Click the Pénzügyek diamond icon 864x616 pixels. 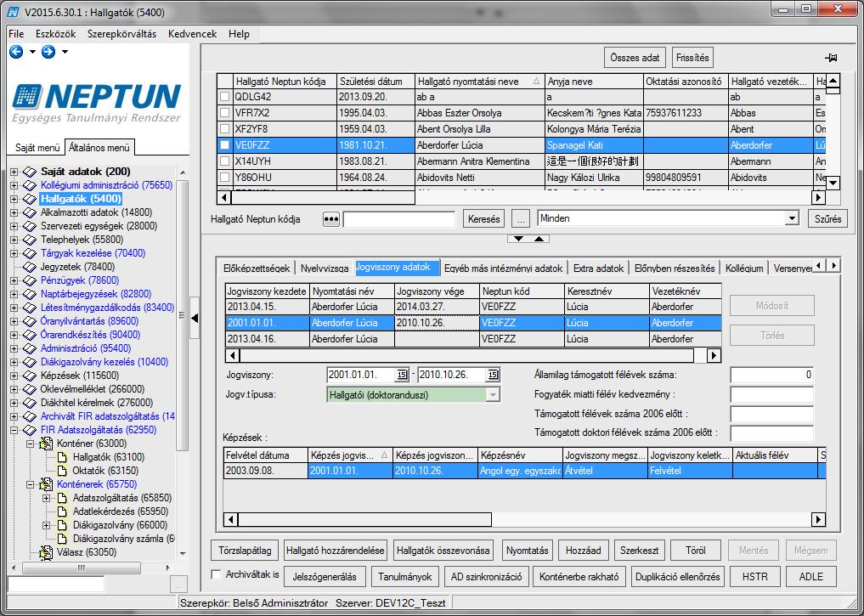(x=29, y=280)
